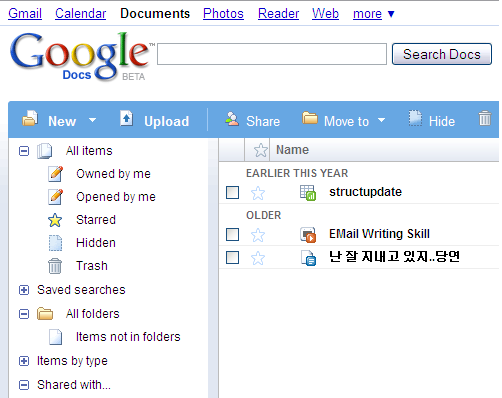The width and height of the screenshot is (502, 398).
Task: Click the pencil icon beside Opened by me
Action: (x=56, y=197)
